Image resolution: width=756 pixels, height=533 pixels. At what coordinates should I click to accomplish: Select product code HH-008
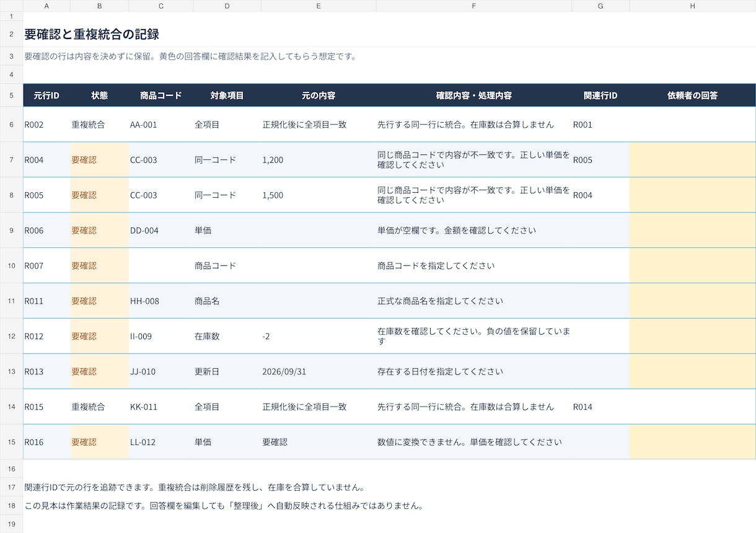[x=161, y=301]
